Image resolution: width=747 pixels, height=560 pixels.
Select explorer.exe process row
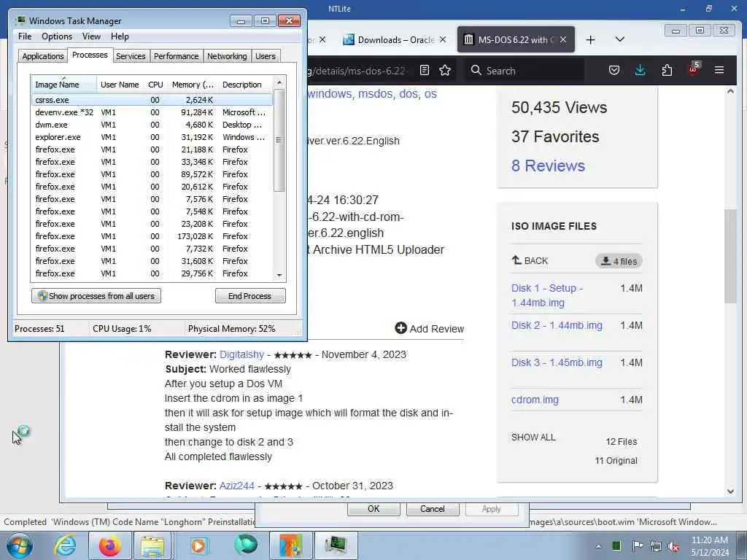(152, 137)
